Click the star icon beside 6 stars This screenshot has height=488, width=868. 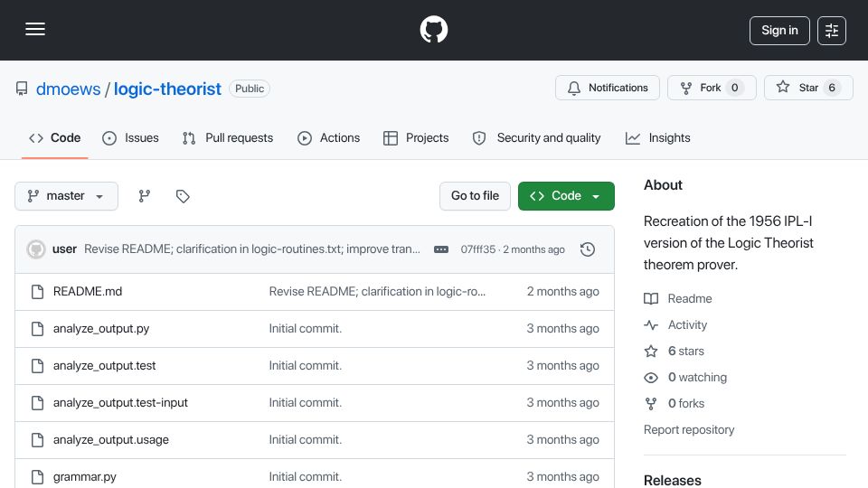pos(651,352)
